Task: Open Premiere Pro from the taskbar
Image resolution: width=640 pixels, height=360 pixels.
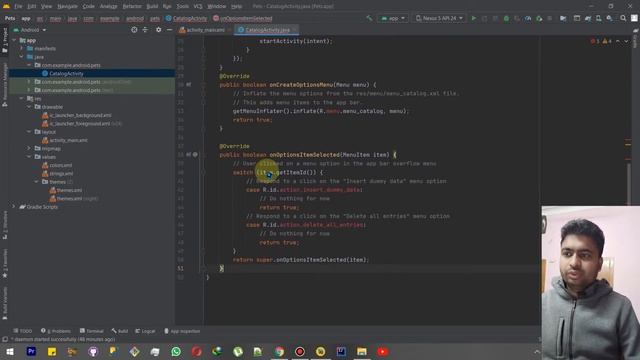Action: [31, 351]
